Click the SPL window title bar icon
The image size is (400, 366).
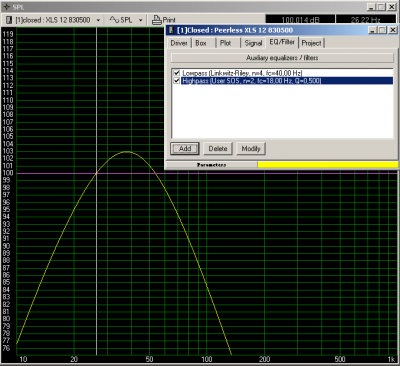coord(7,7)
